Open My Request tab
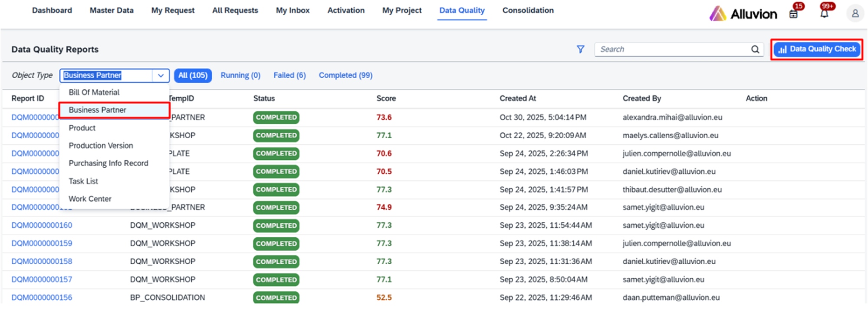 point(173,10)
